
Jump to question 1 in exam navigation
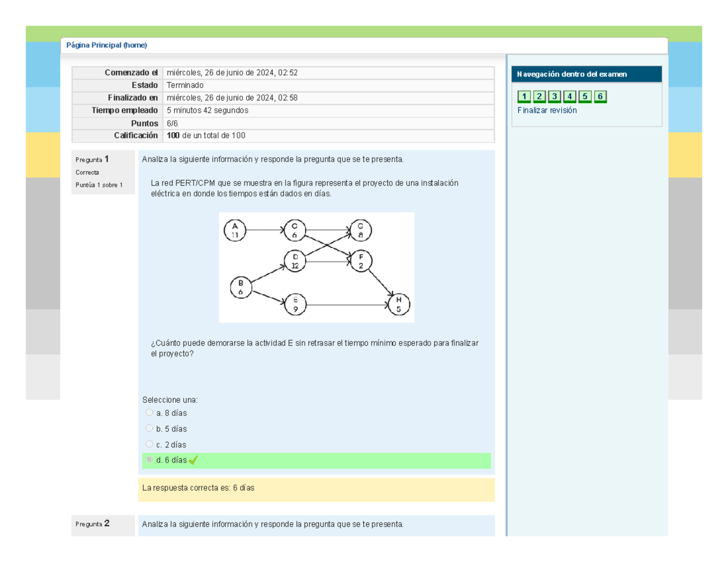[524, 96]
